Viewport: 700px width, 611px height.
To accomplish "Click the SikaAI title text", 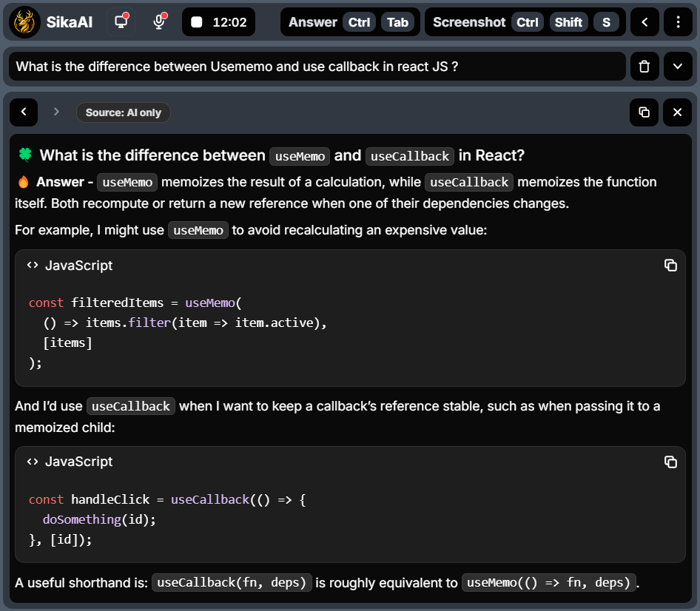I will coord(70,22).
